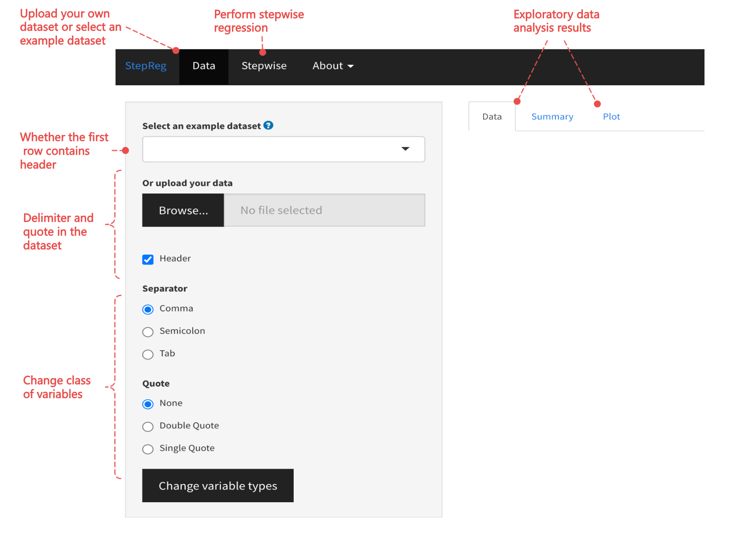736x560 pixels.
Task: Switch to the Summary results tab
Action: pos(552,117)
